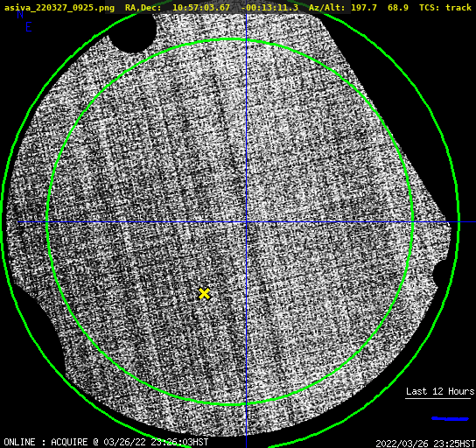Click the yellow X telescope pointing marker
Screen dimensions: 476x448
click(204, 294)
